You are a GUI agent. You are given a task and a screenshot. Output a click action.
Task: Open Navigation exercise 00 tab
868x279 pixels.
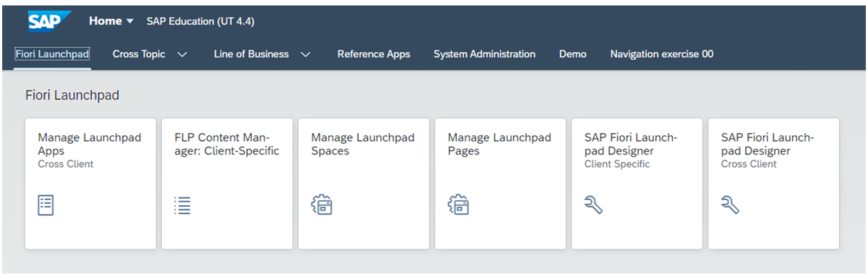click(662, 54)
